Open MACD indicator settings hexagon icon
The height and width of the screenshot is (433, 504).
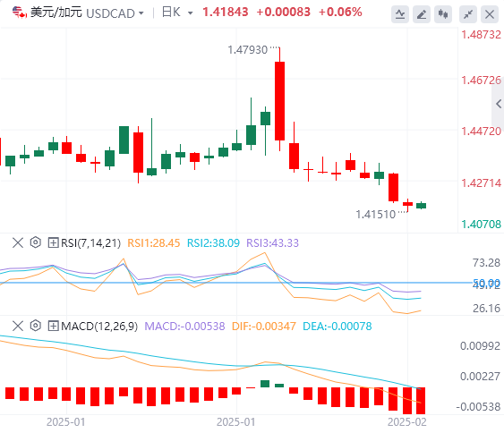35,326
